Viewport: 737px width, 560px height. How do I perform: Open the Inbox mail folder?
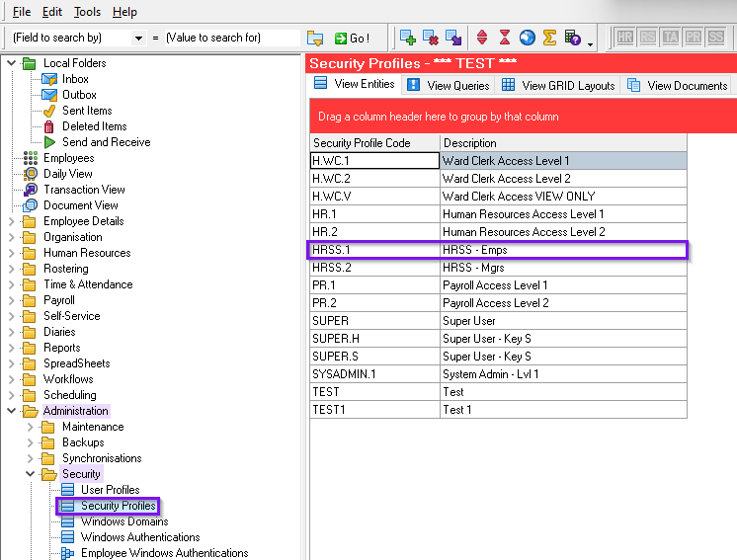tap(75, 79)
